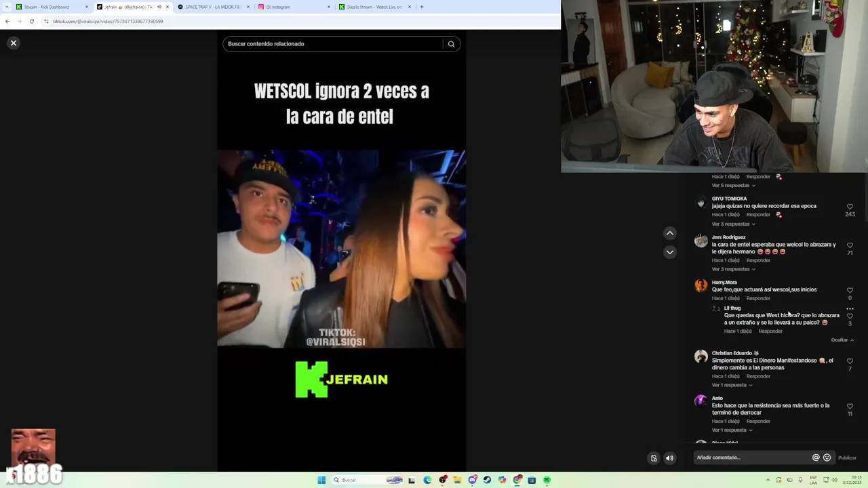Screen dimensions: 868x488
Task: Go to the next video using down arrow
Action: pos(669,252)
